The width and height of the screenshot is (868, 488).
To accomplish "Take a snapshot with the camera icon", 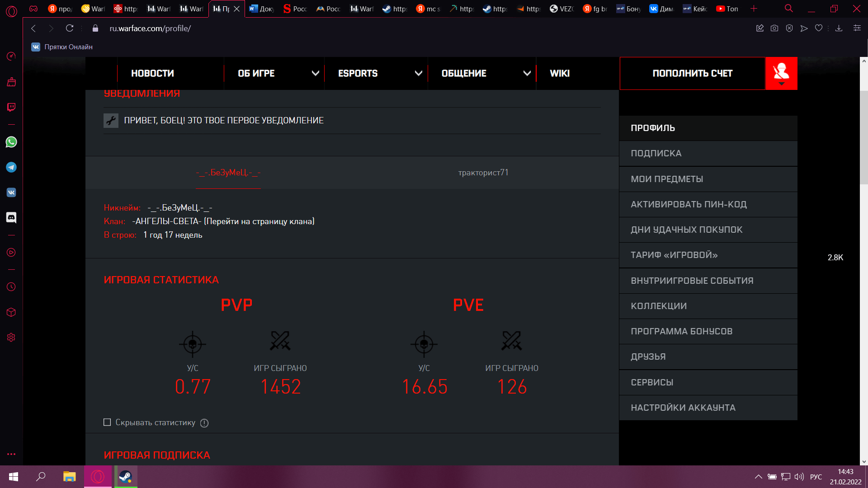I will (x=774, y=28).
